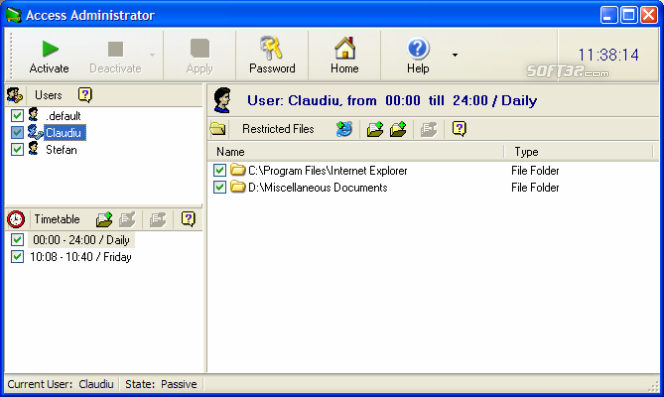Click the Users panel icon
This screenshot has height=397, width=664.
click(x=15, y=95)
